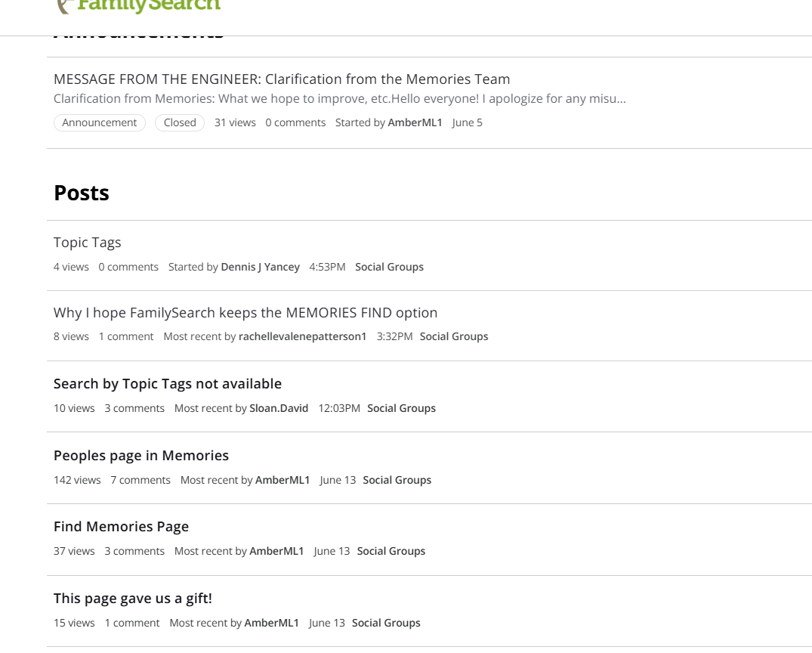Viewport: 812px width, 653px height.
Task: Click '3 comments' in Find Memories row
Action: pyautogui.click(x=134, y=552)
